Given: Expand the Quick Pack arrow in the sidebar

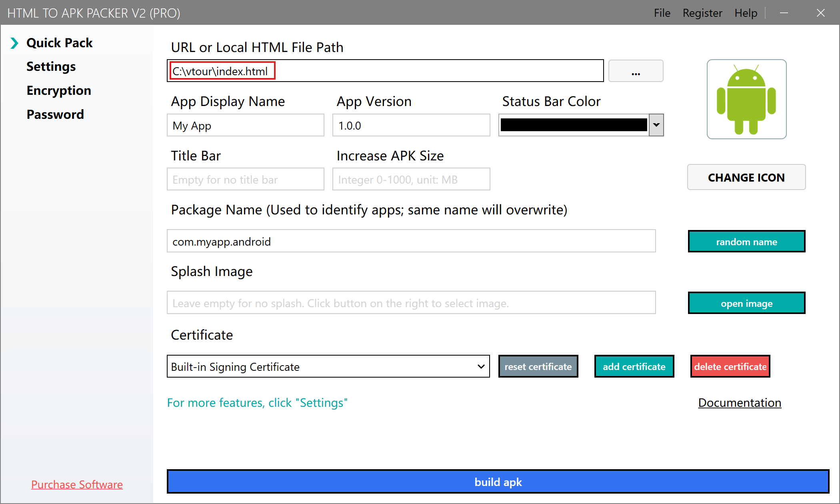Looking at the screenshot, I should [14, 43].
